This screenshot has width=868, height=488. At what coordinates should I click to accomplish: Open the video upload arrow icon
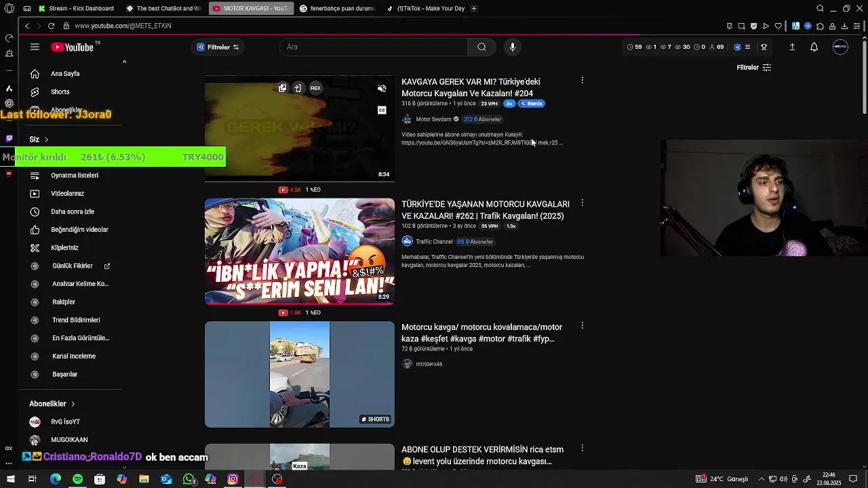pos(792,47)
